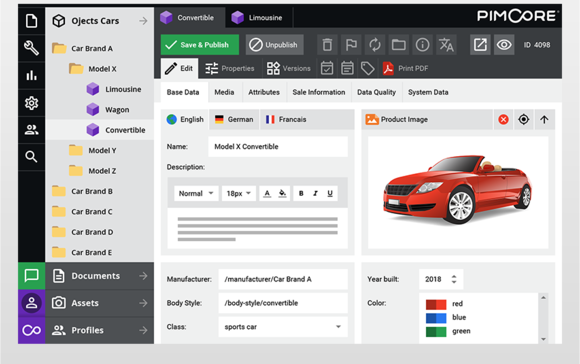The image size is (580, 364).
Task: Select the blue color swatch
Action: coord(436,318)
